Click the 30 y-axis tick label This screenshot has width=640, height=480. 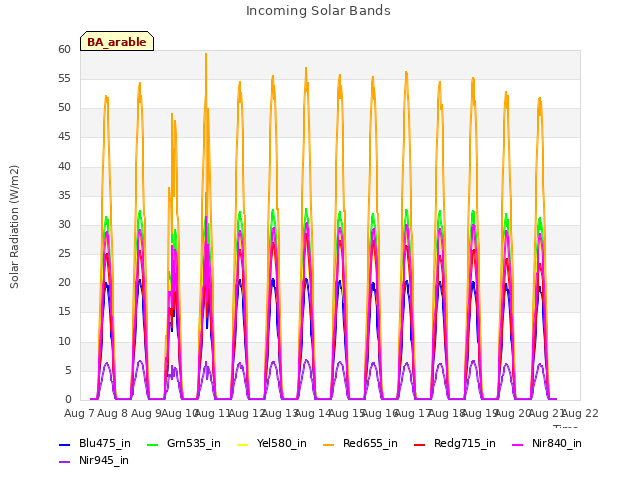(64, 224)
